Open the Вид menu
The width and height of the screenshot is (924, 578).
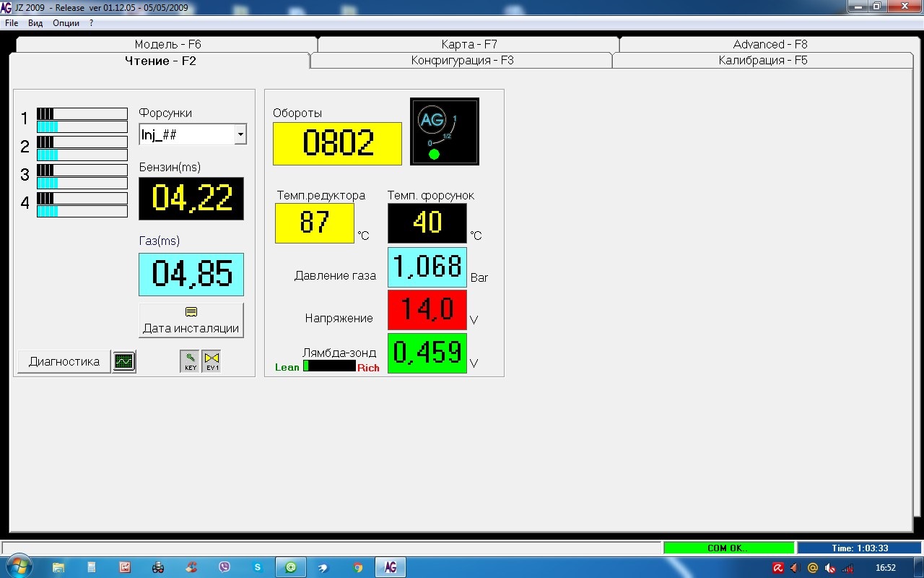[x=35, y=23]
